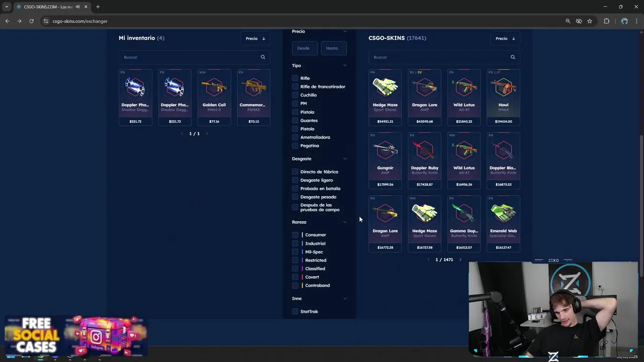Check the Desgaste ligero wear filter
Screen dimensions: 644x362
coord(295,180)
